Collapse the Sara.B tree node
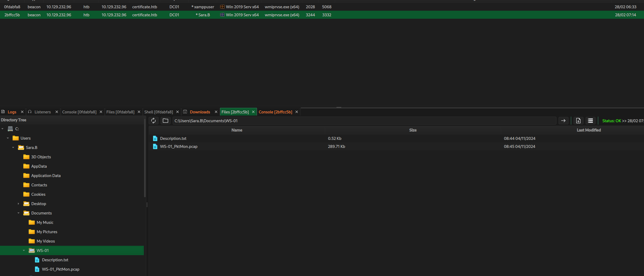 [x=13, y=147]
